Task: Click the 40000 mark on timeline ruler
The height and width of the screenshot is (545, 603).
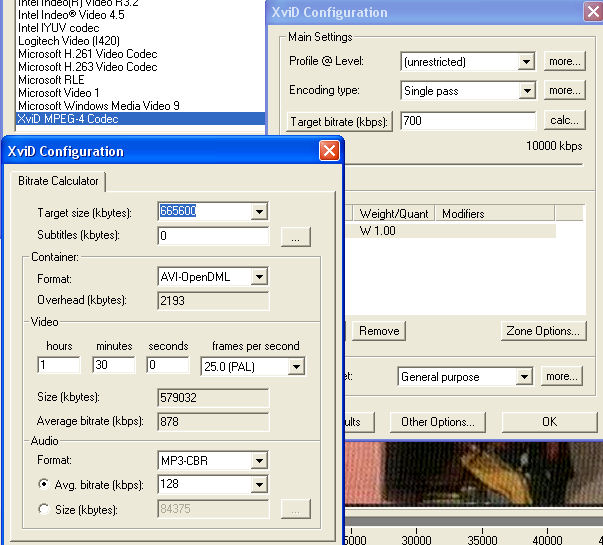Action: (548, 539)
